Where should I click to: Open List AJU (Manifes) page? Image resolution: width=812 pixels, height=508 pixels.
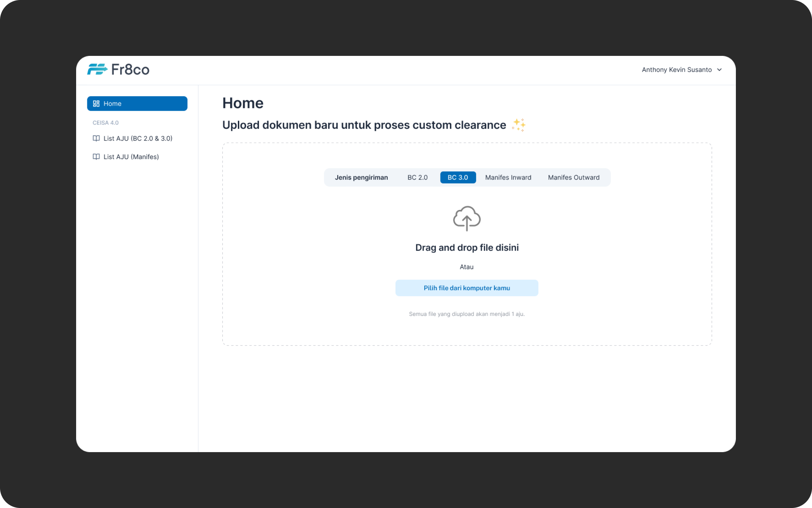click(131, 157)
